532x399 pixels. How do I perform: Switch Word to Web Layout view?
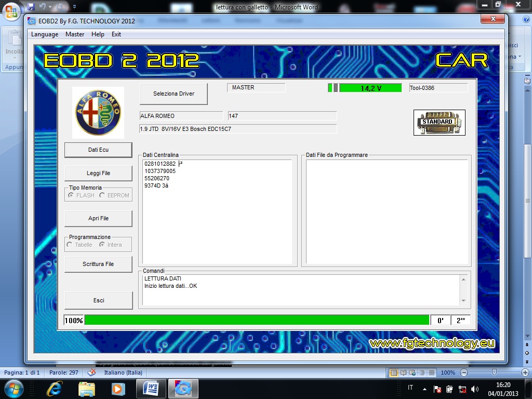pyautogui.click(x=413, y=373)
